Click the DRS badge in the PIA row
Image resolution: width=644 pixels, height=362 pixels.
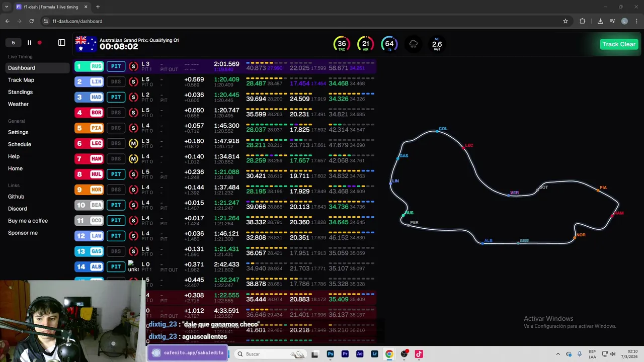(x=116, y=128)
